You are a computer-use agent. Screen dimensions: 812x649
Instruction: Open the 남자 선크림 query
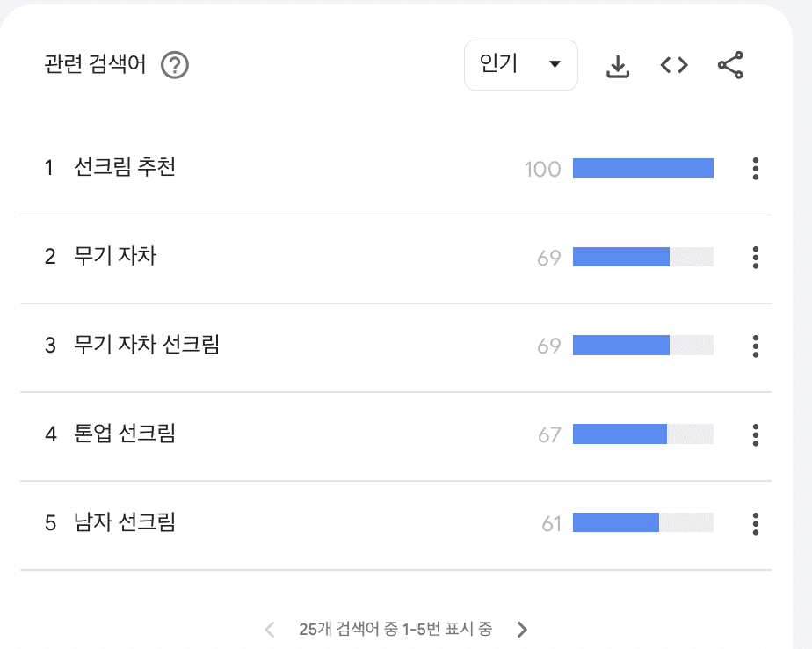(124, 522)
